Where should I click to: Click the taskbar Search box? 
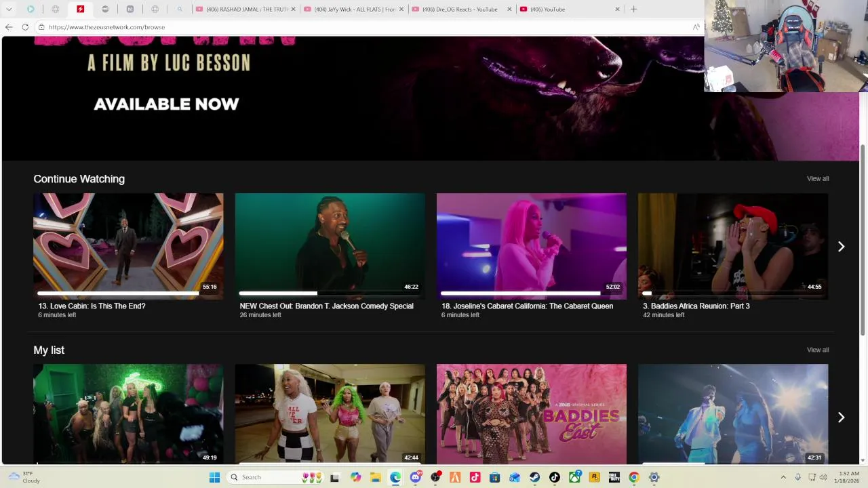pyautogui.click(x=274, y=477)
